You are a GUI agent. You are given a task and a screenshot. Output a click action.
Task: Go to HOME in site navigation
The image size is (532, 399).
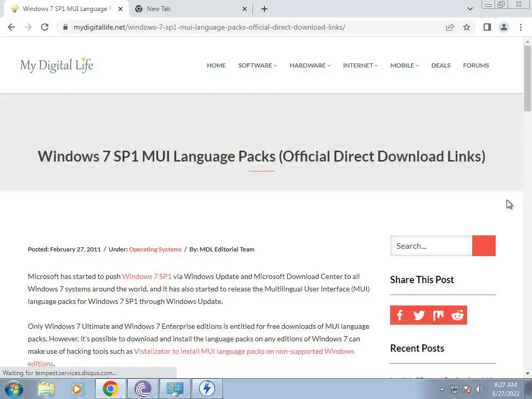click(x=216, y=65)
